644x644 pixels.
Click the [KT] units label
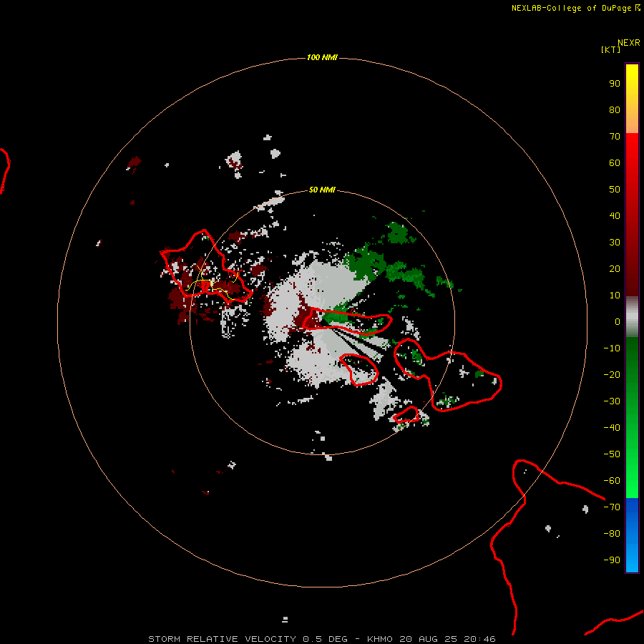click(611, 49)
